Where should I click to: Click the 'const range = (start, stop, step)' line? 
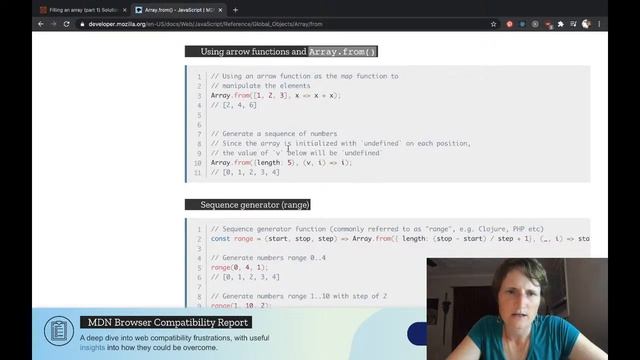400,239
